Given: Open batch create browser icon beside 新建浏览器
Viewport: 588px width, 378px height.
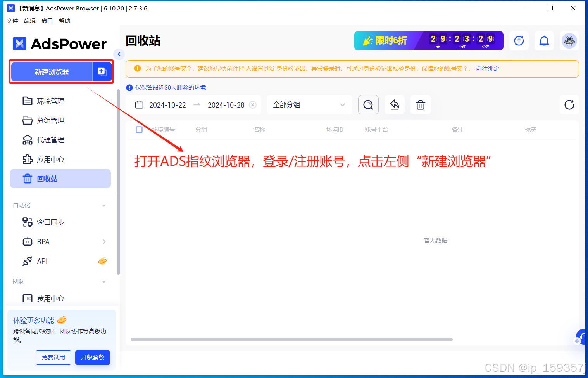Looking at the screenshot, I should (102, 72).
